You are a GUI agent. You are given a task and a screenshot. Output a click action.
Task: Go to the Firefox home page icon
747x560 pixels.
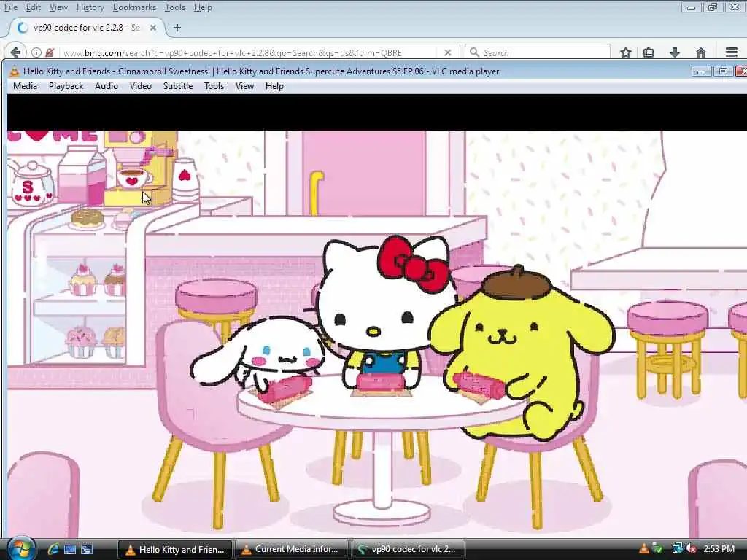coord(700,52)
